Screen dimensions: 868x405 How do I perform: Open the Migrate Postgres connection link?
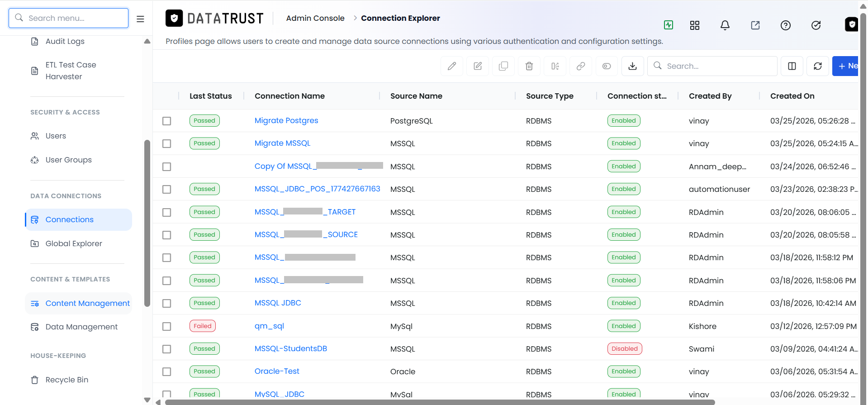(x=286, y=120)
